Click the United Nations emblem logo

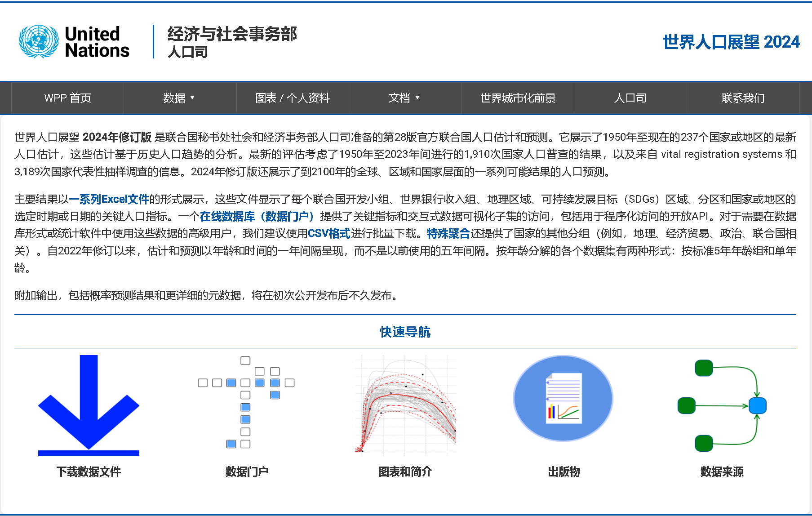[x=39, y=42]
